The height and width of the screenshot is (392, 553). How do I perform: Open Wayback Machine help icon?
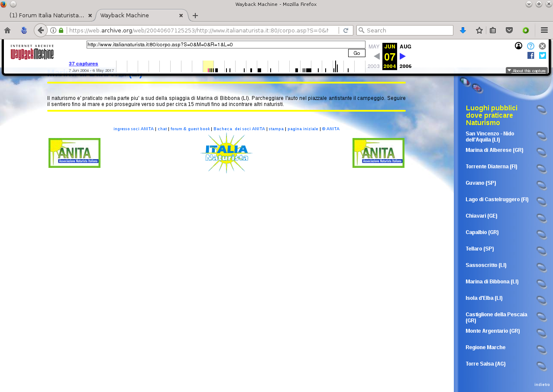pyautogui.click(x=530, y=46)
